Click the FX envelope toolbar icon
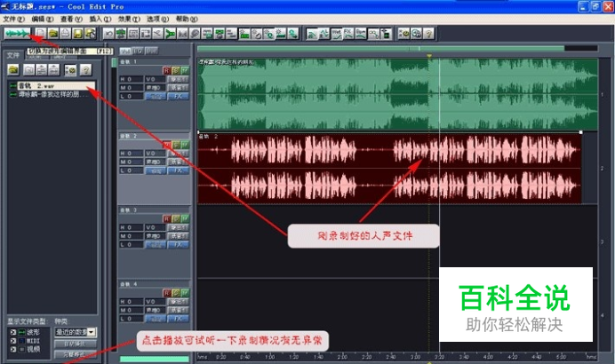 click(348, 34)
